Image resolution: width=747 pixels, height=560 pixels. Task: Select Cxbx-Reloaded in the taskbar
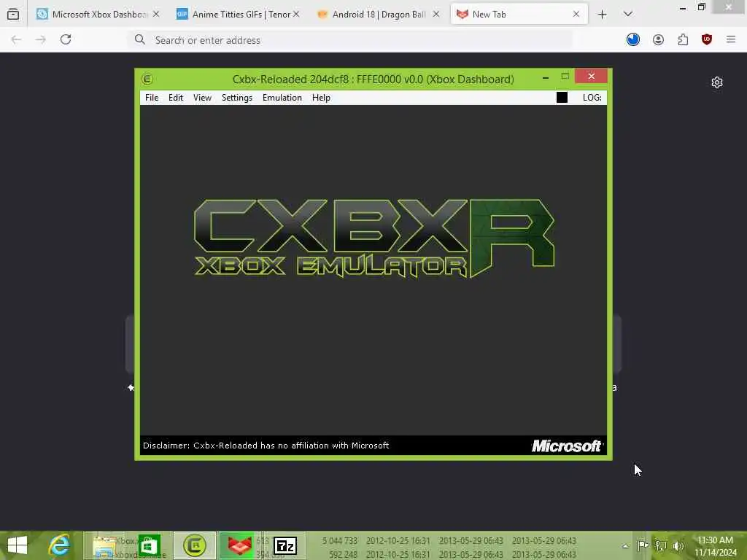(x=195, y=545)
